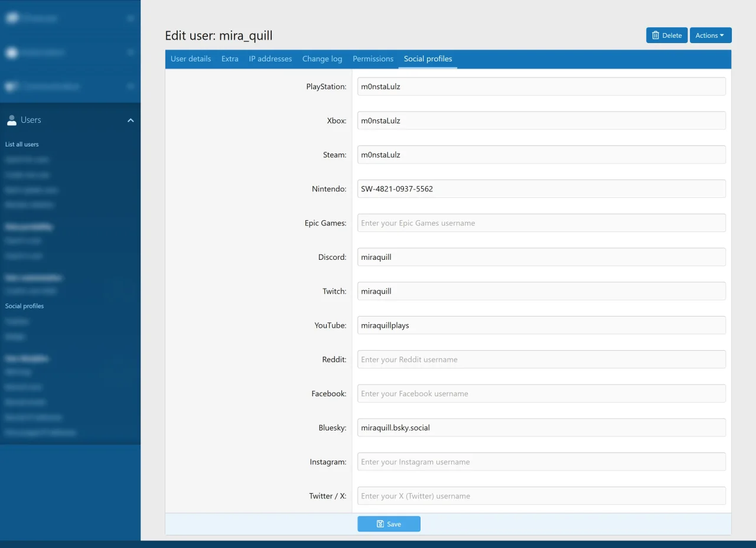This screenshot has height=548, width=756.
Task: Open Social profiles link in sidebar
Action: click(x=25, y=306)
